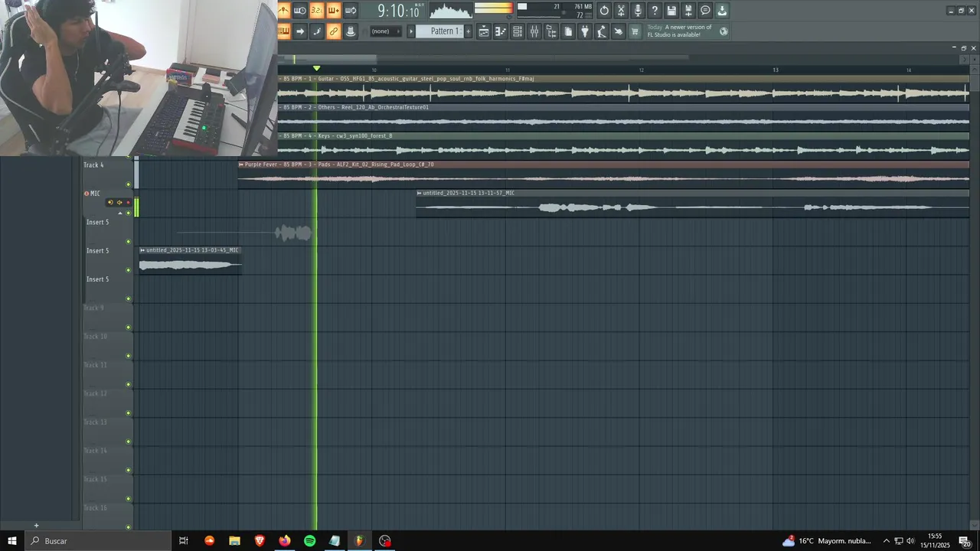The width and height of the screenshot is (980, 551).
Task: Select the Track 4 label
Action: [x=93, y=165]
